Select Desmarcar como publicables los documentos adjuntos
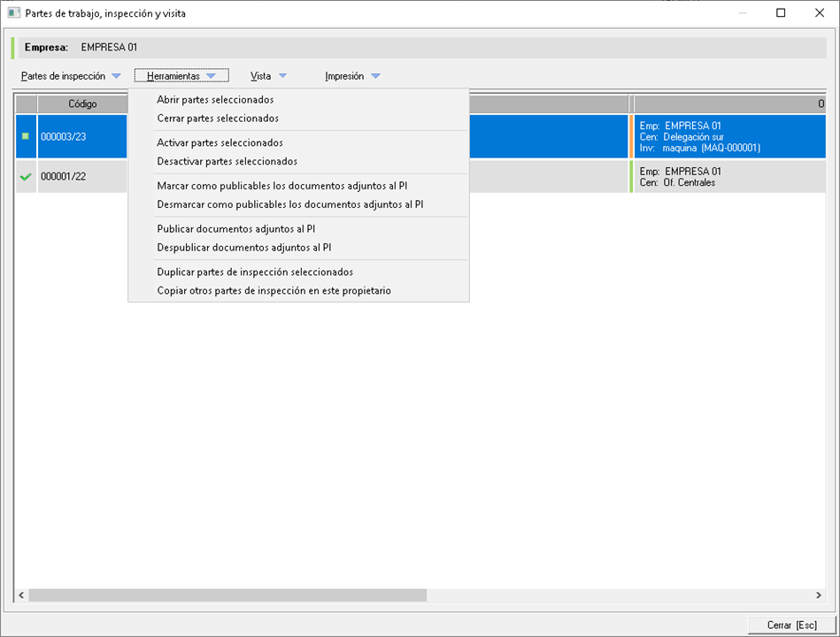 click(290, 204)
